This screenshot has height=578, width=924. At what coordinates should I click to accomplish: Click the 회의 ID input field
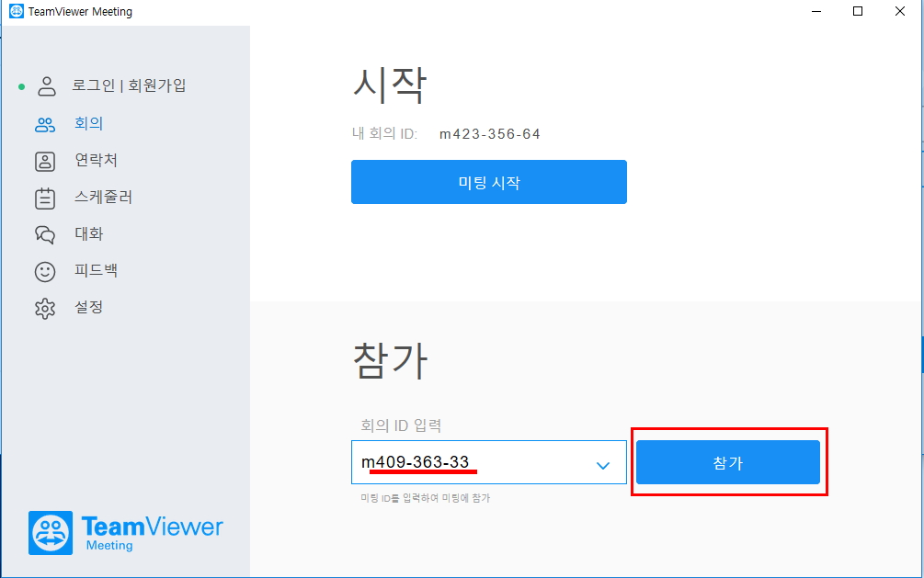[489, 462]
